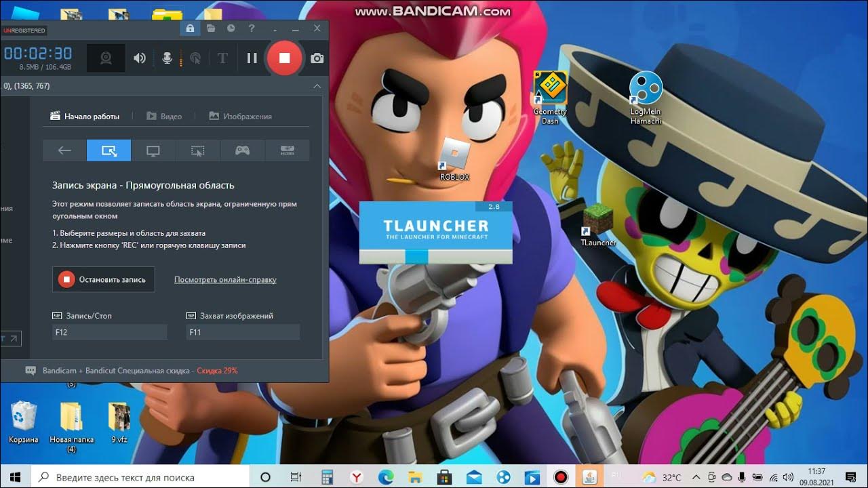Switch to Bandicam on taskbar
868x488 pixels.
pos(561,476)
